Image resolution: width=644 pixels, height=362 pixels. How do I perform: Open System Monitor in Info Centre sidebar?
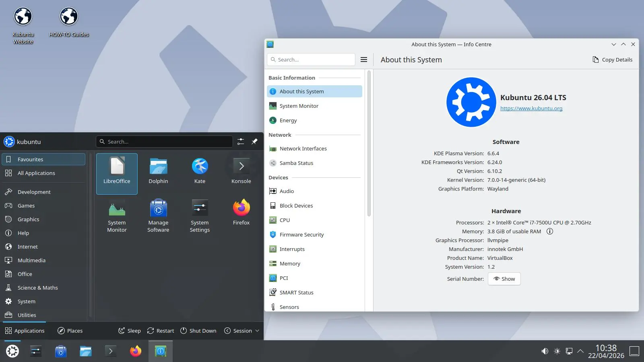pos(314,106)
